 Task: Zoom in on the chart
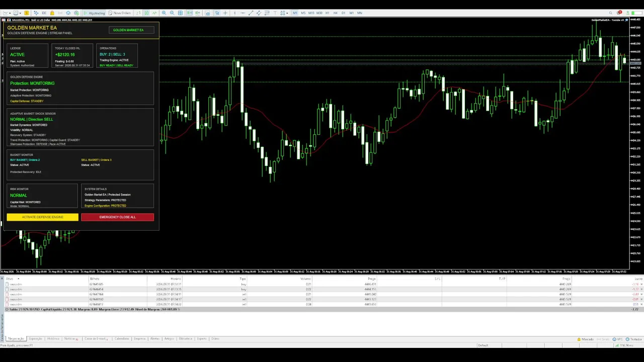tap(164, 13)
